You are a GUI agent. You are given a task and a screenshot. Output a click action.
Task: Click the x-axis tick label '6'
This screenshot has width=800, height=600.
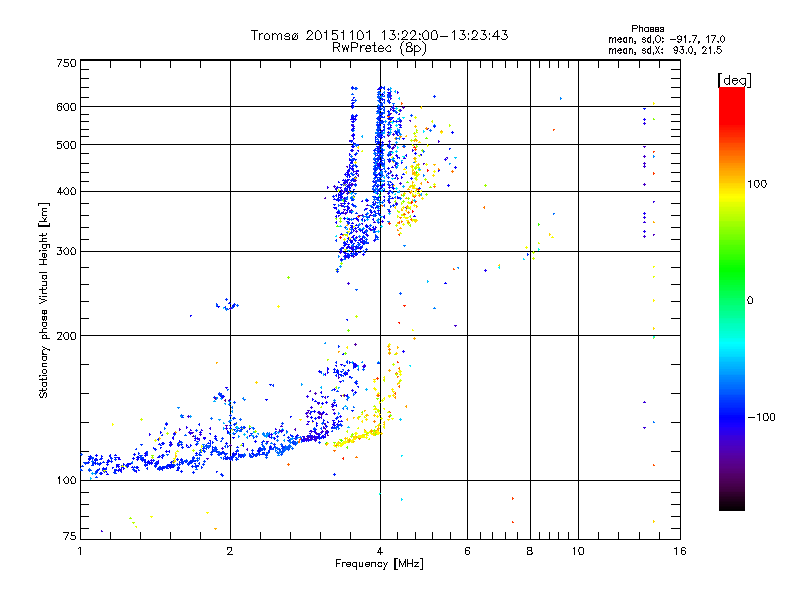[467, 551]
